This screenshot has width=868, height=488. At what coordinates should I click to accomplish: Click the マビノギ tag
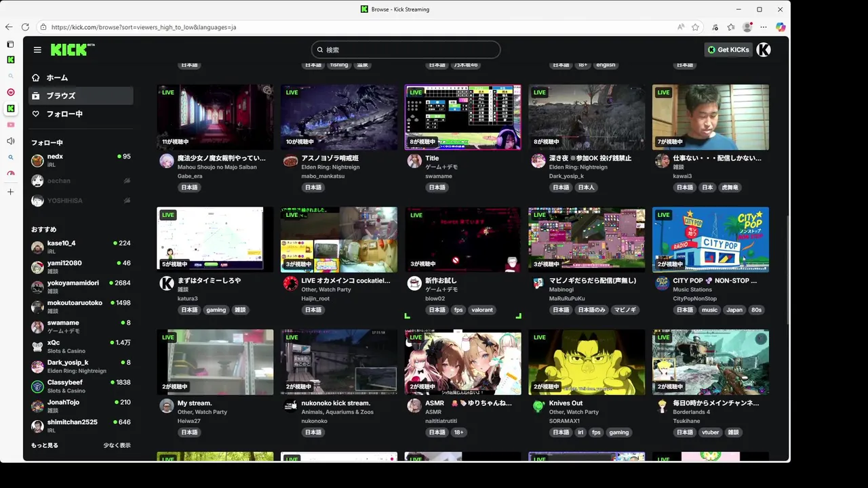click(625, 310)
